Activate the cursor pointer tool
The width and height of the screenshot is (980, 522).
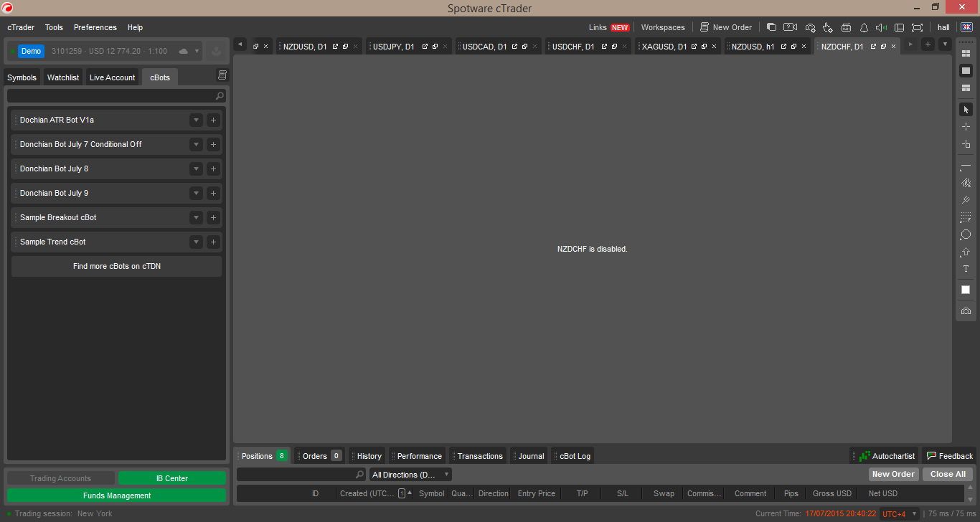966,110
